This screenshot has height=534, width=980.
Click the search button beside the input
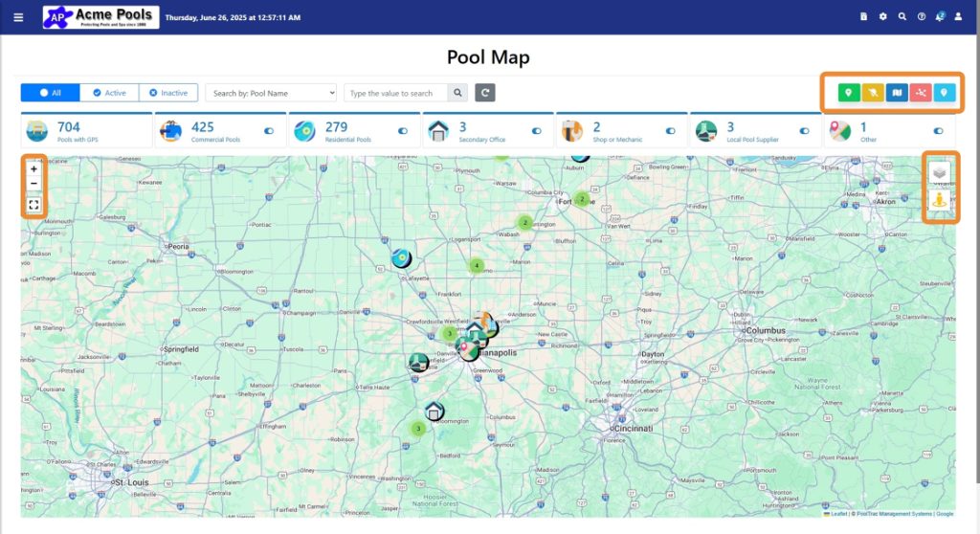click(x=457, y=93)
